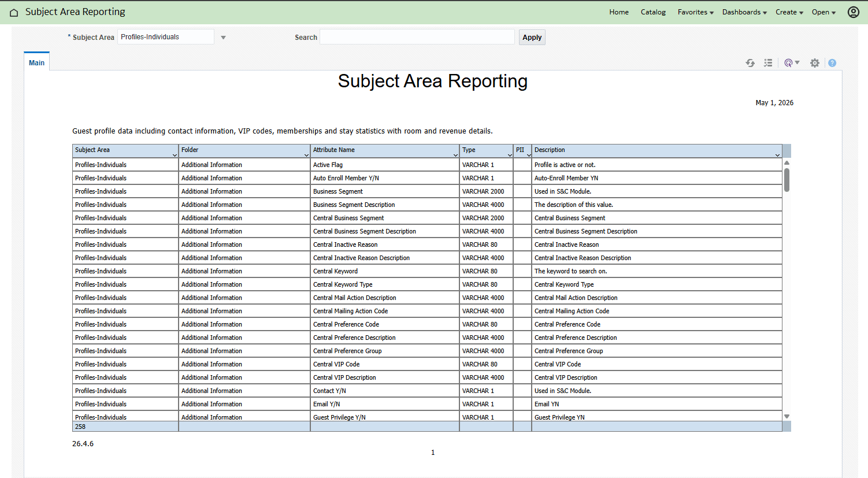Click the Central Inactive Reason attribute cell
Screen dimensions: 868x478
tap(385, 244)
